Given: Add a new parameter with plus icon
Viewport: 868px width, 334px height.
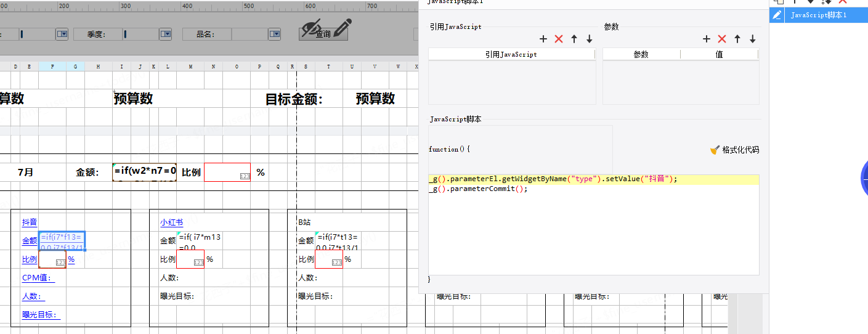Looking at the screenshot, I should point(707,39).
